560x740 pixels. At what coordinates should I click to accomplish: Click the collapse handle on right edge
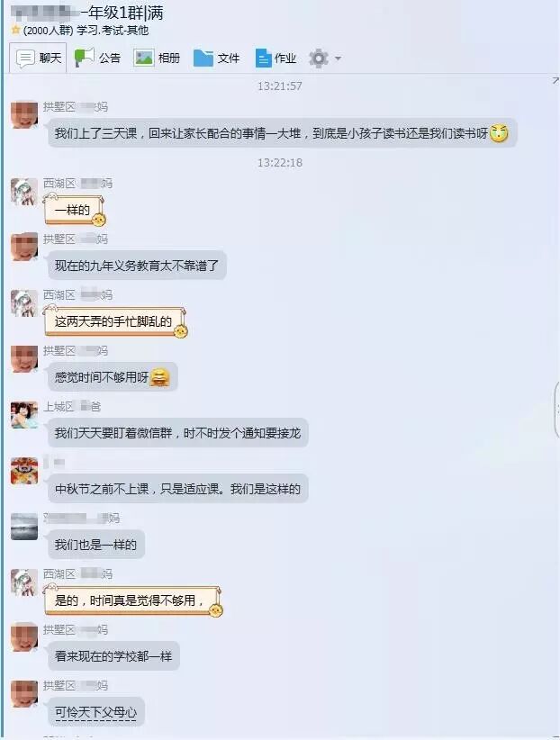click(x=556, y=411)
